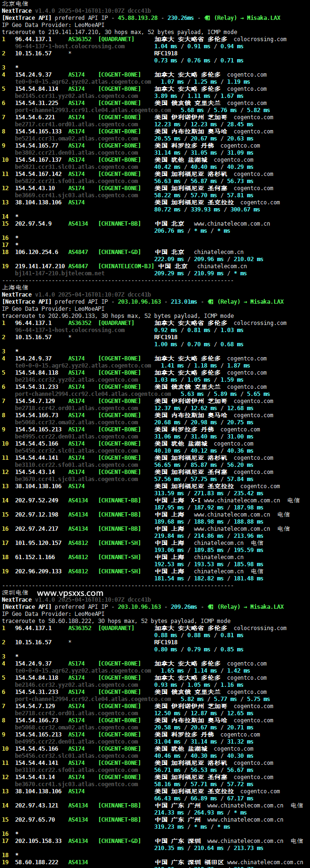Click the 深圳电信 section heading
The width and height of the screenshot is (310, 868).
click(x=15, y=592)
